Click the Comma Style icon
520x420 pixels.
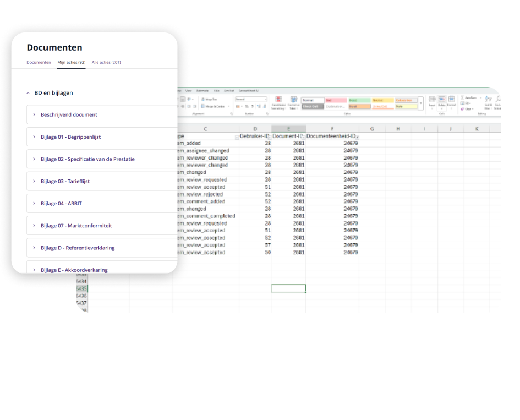coord(253,106)
